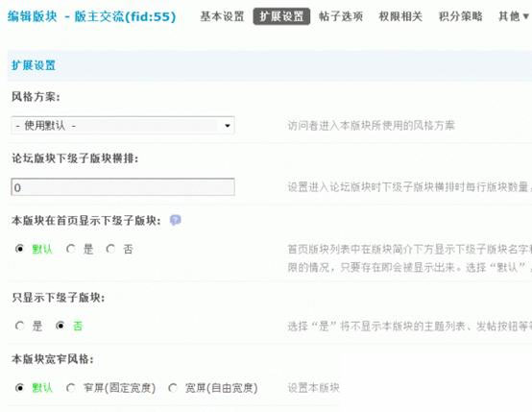Click the active 扩展设置 tab
Image resolution: width=532 pixels, height=412 pixels.
pos(281,16)
